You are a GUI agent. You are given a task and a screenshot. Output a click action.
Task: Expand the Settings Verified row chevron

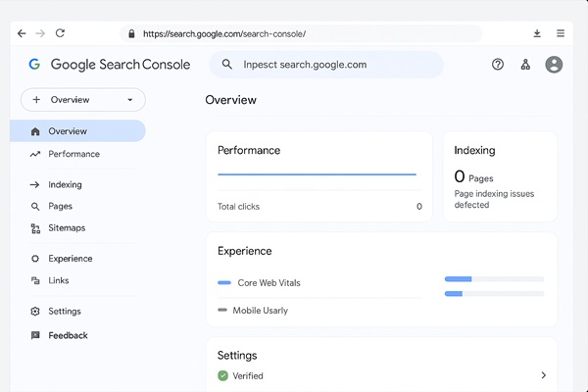click(544, 375)
